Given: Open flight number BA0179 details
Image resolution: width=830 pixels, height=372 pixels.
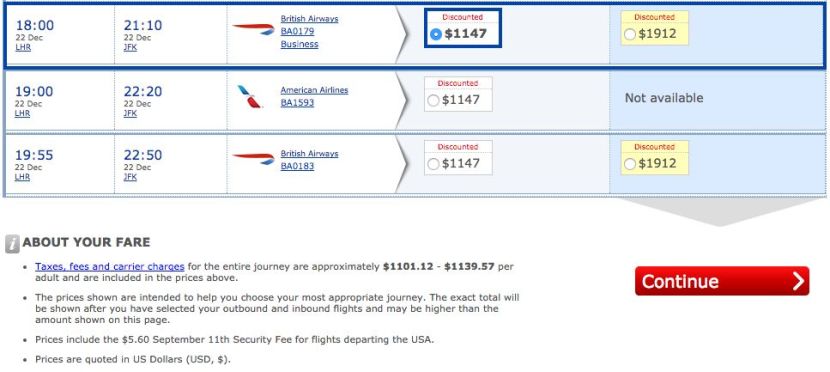Looking at the screenshot, I should [297, 31].
